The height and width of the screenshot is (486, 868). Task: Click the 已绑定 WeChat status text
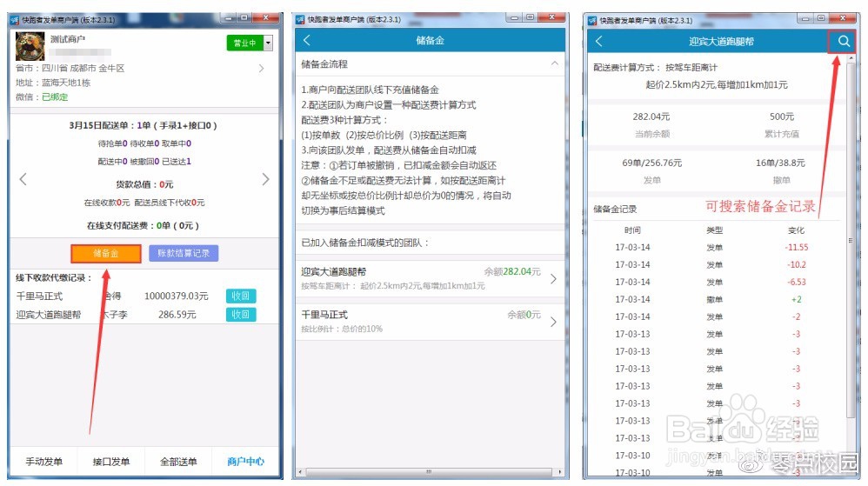coord(55,97)
